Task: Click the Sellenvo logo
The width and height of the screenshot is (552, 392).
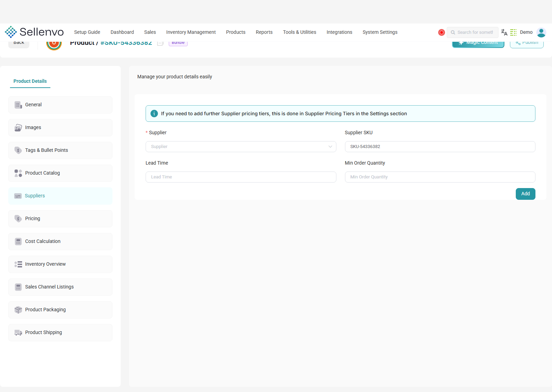Action: (34, 32)
